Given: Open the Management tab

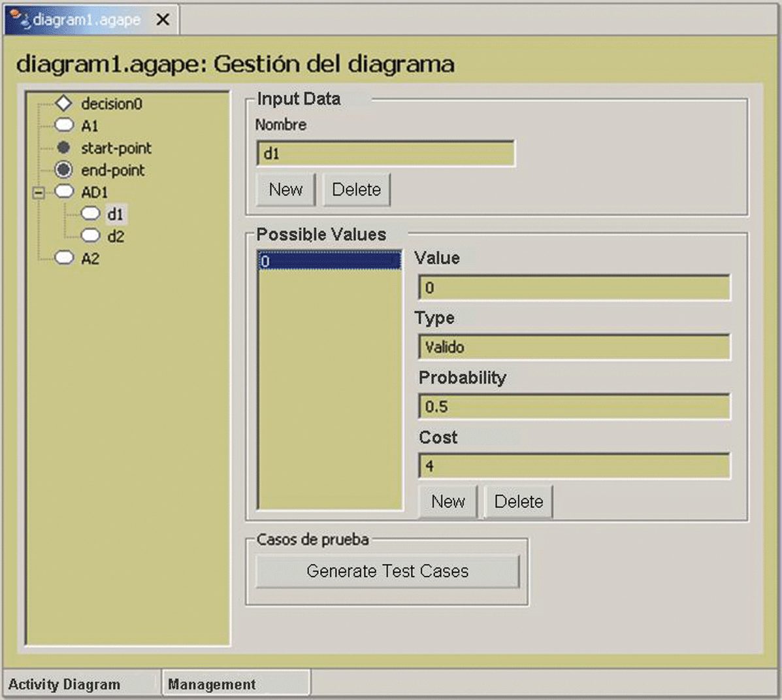Looking at the screenshot, I should tap(212, 684).
